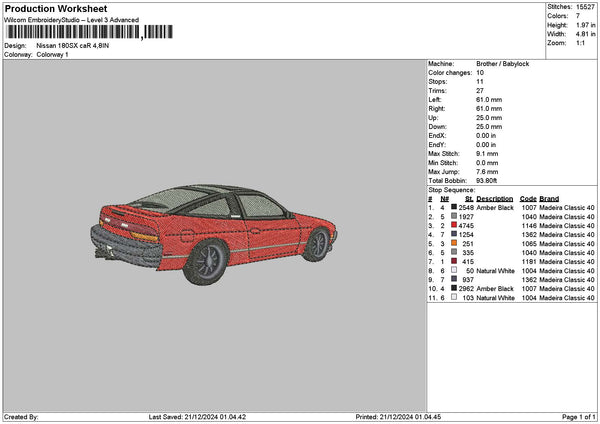
Task: Select the Brand column header
Action: [x=549, y=198]
